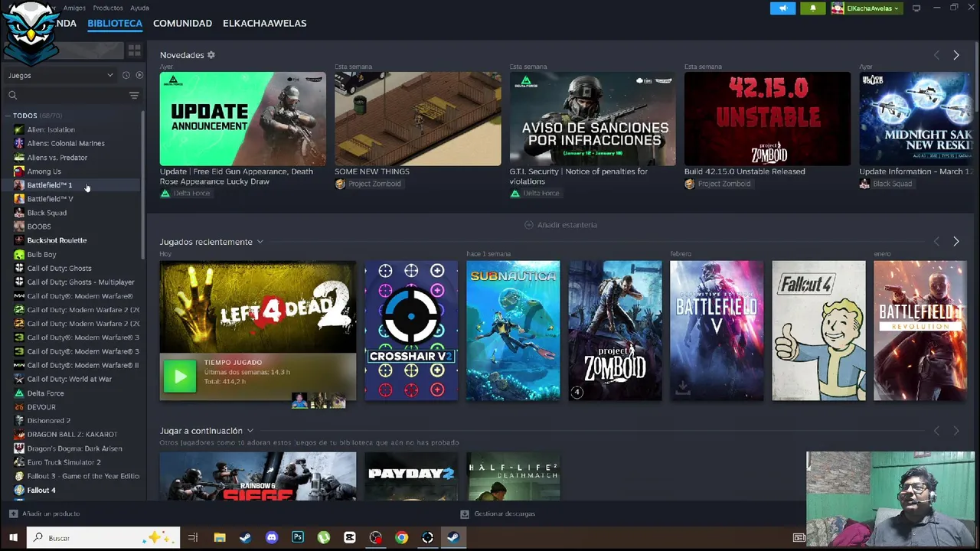
Task: Open Photoshop from the taskbar
Action: pos(298,538)
